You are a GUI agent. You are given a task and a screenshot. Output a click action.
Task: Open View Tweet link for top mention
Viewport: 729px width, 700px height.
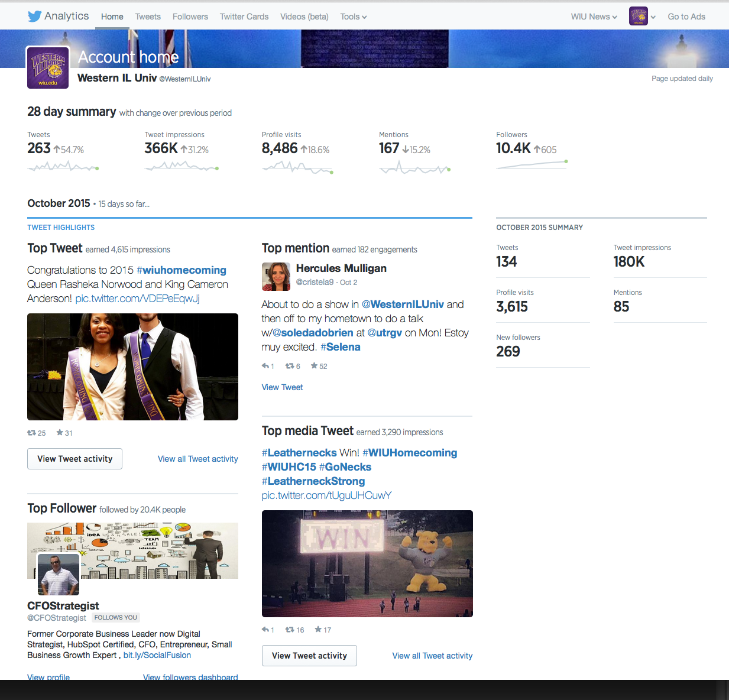pyautogui.click(x=282, y=387)
